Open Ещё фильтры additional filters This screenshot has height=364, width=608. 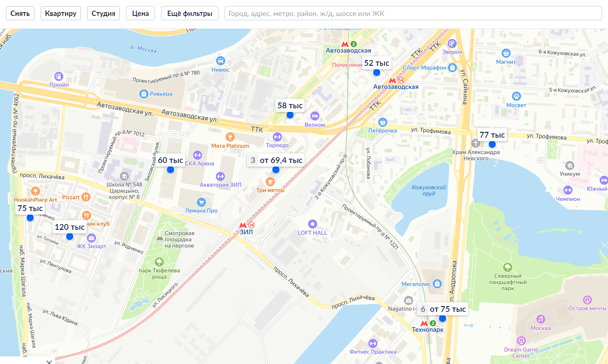(189, 13)
